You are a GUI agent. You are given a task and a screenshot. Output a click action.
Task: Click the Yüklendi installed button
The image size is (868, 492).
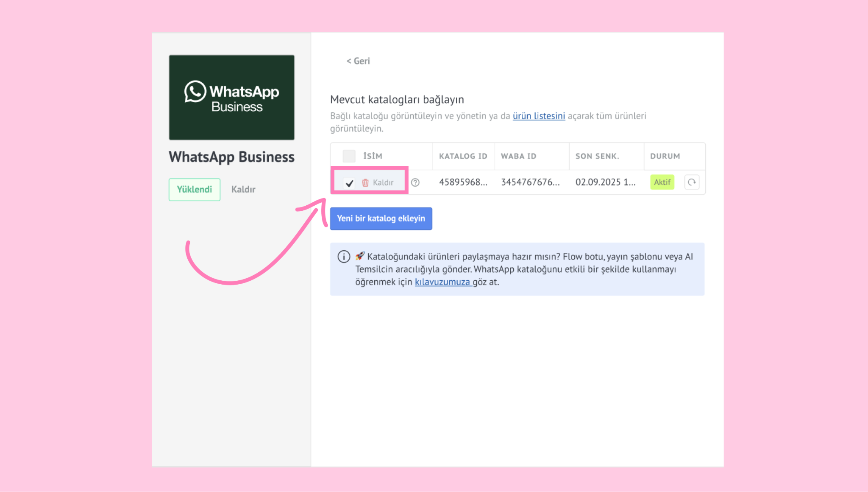(x=195, y=190)
